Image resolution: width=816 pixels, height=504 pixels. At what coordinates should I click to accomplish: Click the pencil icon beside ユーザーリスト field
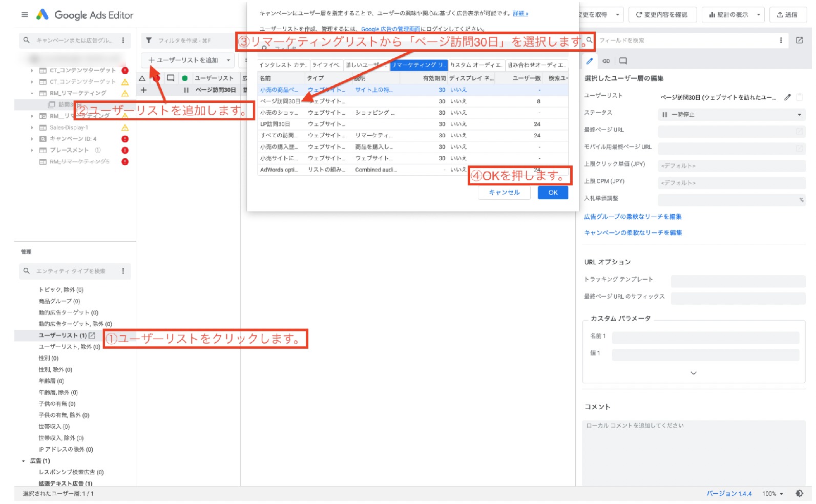[787, 97]
